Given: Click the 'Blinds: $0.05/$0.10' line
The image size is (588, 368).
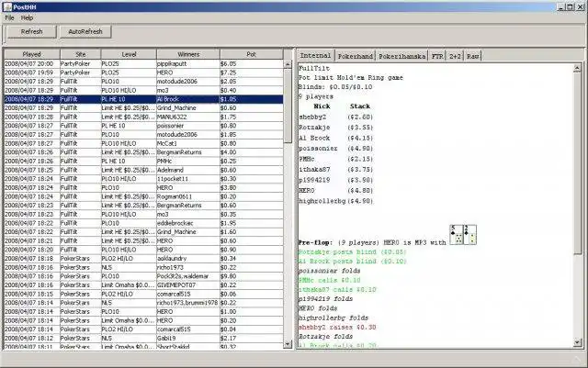Looking at the screenshot, I should [x=335, y=87].
